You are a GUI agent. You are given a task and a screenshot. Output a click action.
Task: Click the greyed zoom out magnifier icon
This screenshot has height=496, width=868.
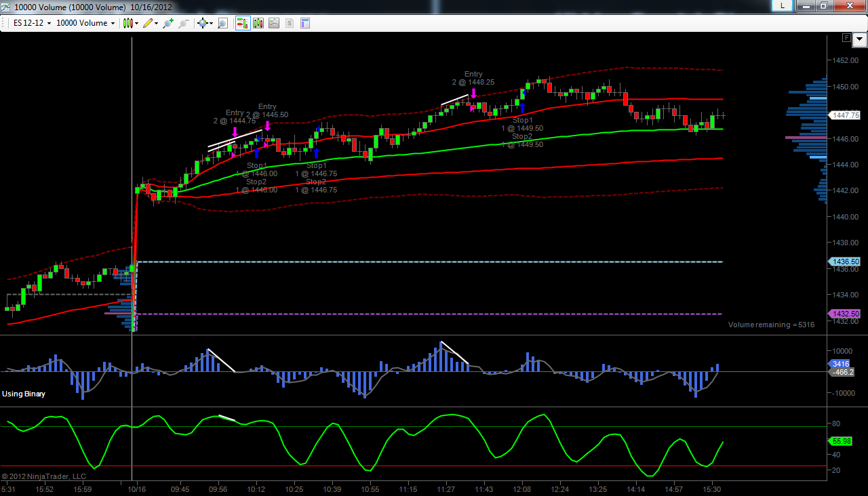[x=184, y=23]
